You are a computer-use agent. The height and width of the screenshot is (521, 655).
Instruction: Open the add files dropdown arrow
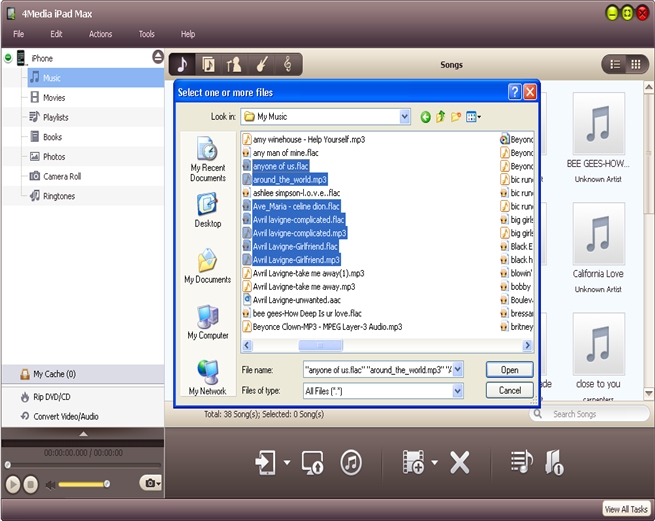(x=434, y=462)
